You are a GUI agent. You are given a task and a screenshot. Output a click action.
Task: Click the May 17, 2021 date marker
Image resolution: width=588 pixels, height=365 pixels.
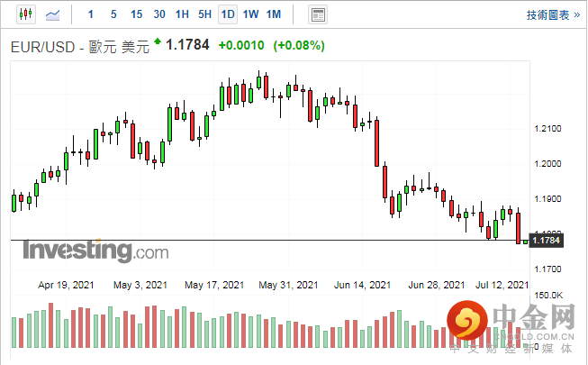[x=214, y=285]
